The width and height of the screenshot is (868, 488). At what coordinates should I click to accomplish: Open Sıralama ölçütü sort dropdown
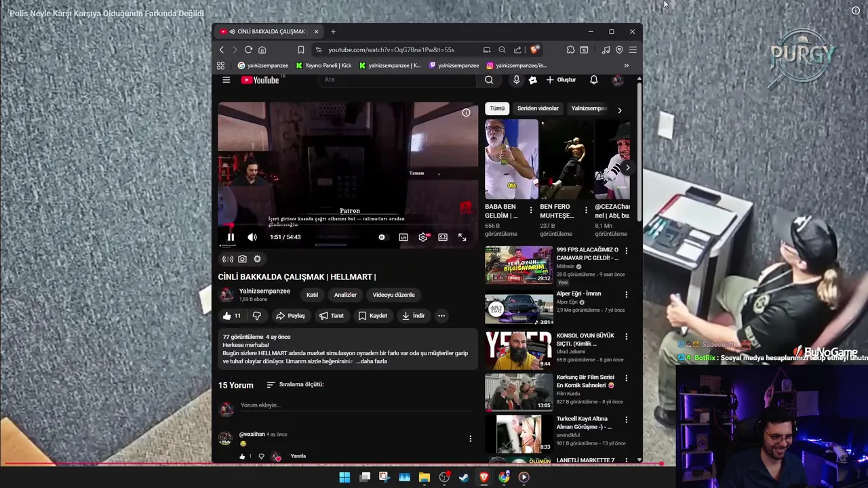pyautogui.click(x=295, y=384)
